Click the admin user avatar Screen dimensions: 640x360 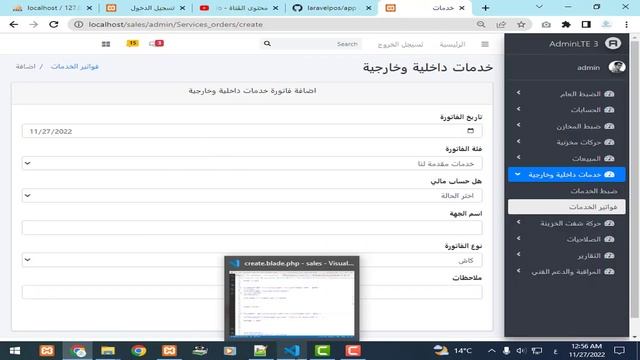click(x=617, y=67)
